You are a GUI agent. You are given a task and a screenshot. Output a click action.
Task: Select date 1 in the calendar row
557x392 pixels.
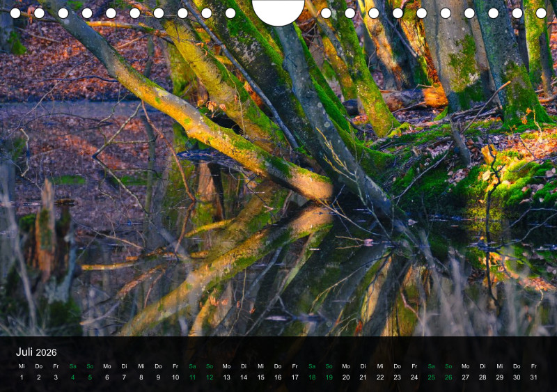(x=22, y=377)
